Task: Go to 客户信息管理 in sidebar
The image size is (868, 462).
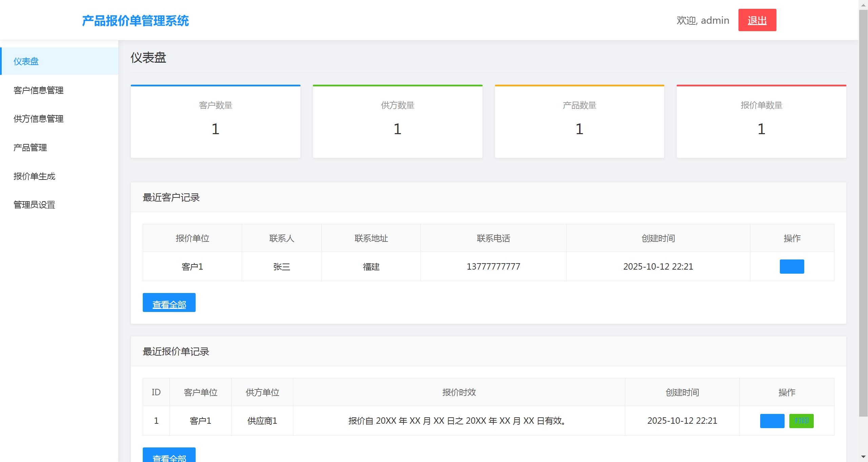Action: tap(38, 90)
